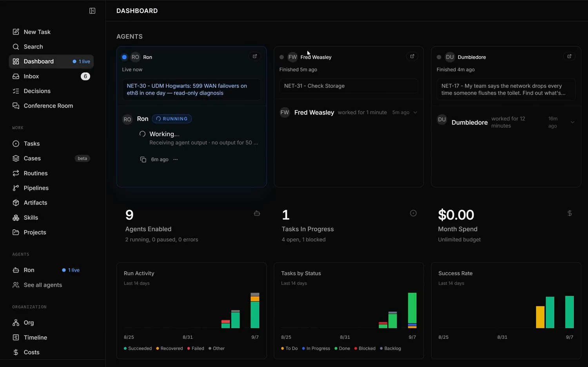Open Routines in the sidebar
The image size is (588, 367).
51,173
